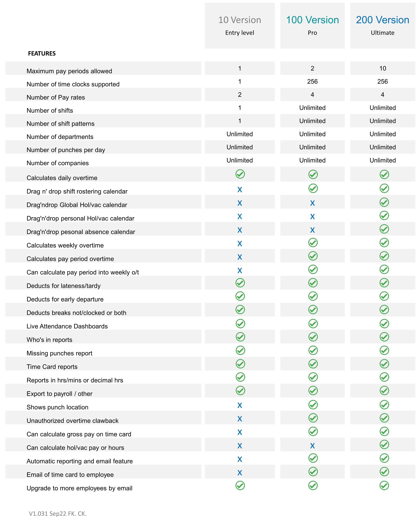Click the 10 Version X for Shows punch location

(x=240, y=405)
